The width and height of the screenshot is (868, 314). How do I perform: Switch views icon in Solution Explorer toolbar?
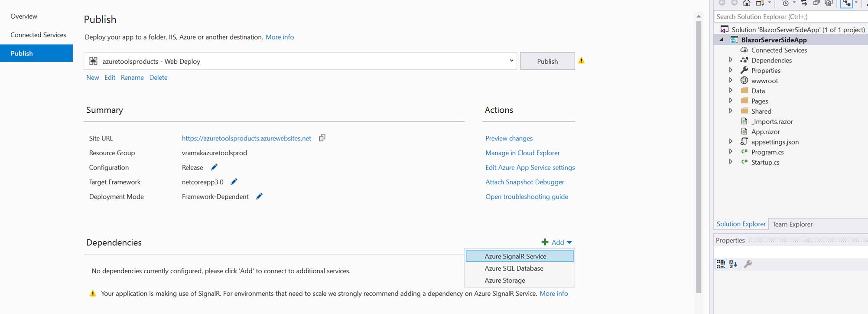[760, 3]
